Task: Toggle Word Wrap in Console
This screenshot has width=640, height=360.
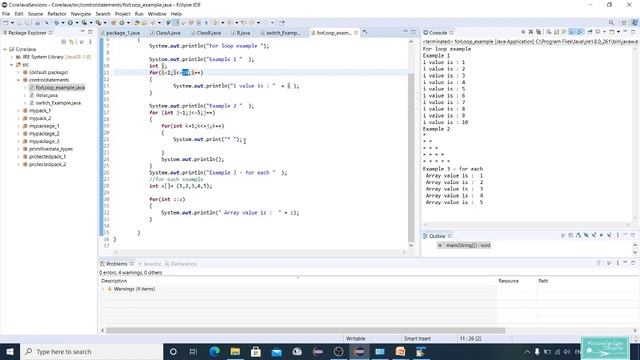Action: tap(564, 32)
